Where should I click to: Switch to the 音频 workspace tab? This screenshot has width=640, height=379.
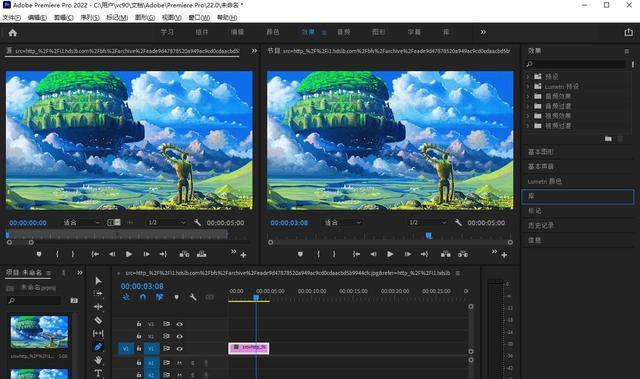tap(344, 32)
